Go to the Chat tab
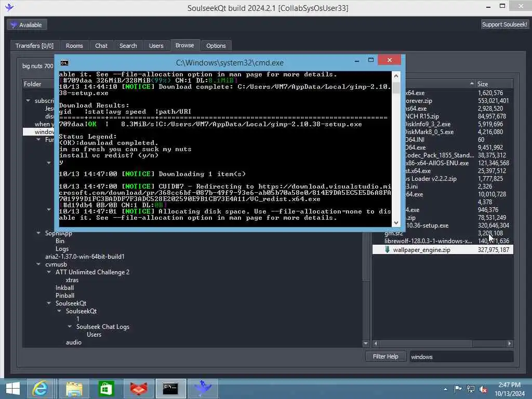The image size is (532, 399). click(101, 46)
